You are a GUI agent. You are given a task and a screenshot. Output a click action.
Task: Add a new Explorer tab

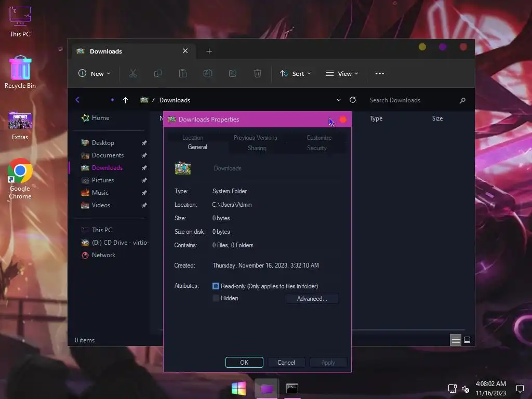[209, 51]
